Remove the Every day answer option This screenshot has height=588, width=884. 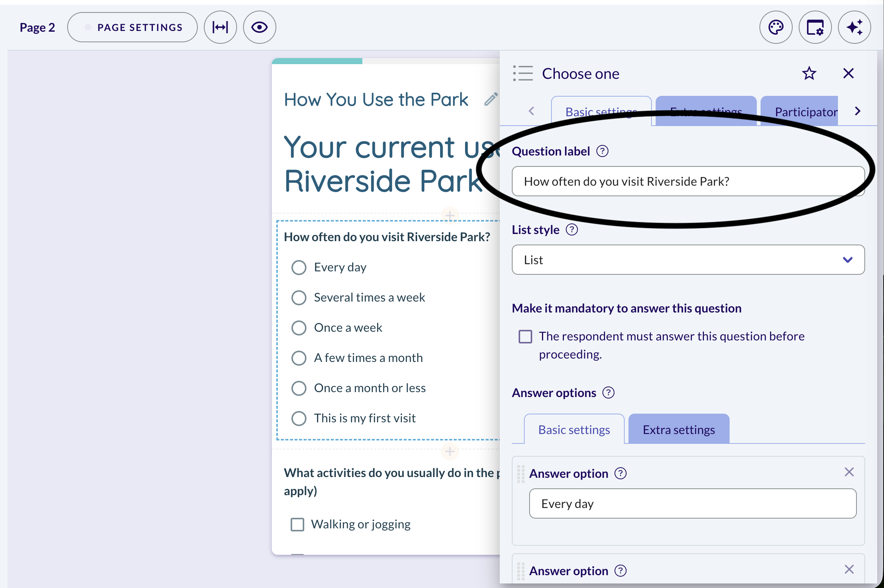point(849,472)
